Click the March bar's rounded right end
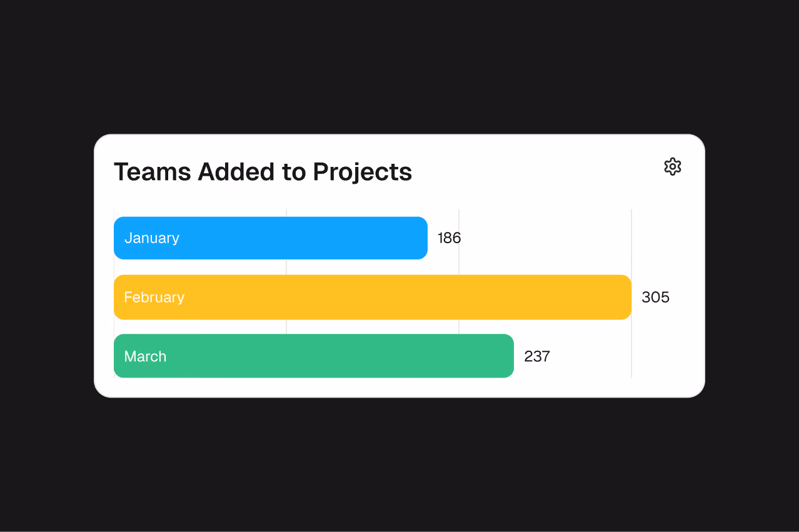The image size is (799, 532). click(509, 356)
